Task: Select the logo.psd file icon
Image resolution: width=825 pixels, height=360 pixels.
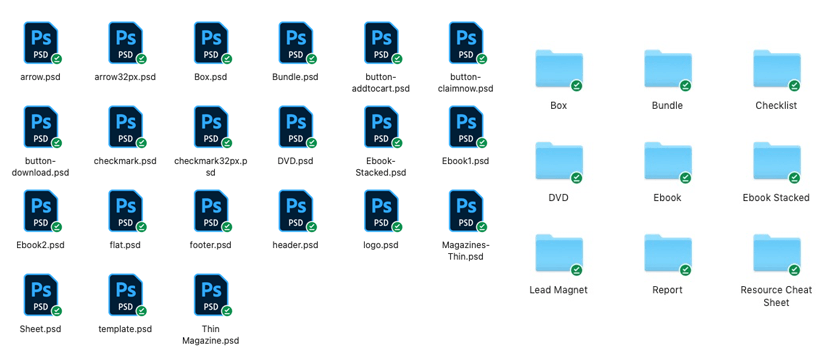Action: click(x=381, y=211)
